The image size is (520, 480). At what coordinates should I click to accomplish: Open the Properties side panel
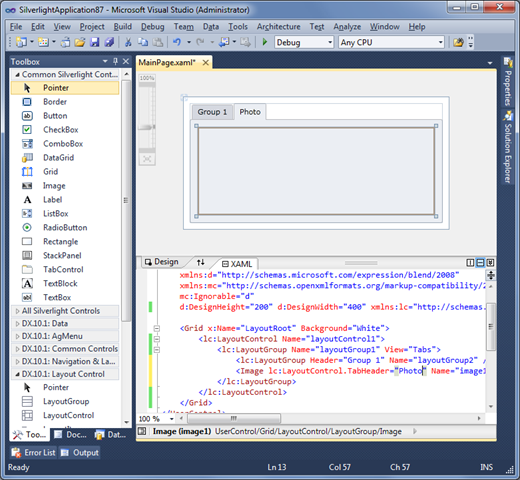(x=508, y=82)
